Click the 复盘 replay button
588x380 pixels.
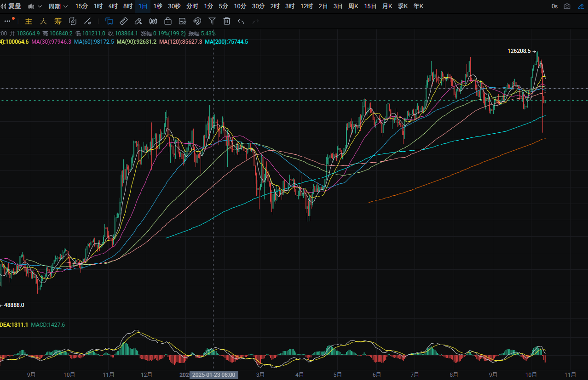(x=12, y=6)
